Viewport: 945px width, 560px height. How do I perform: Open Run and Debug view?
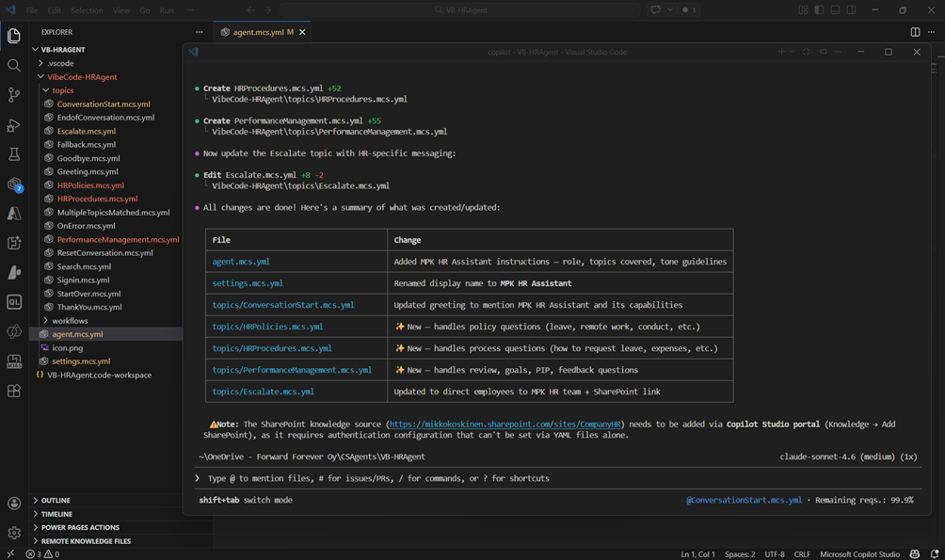pos(14,125)
